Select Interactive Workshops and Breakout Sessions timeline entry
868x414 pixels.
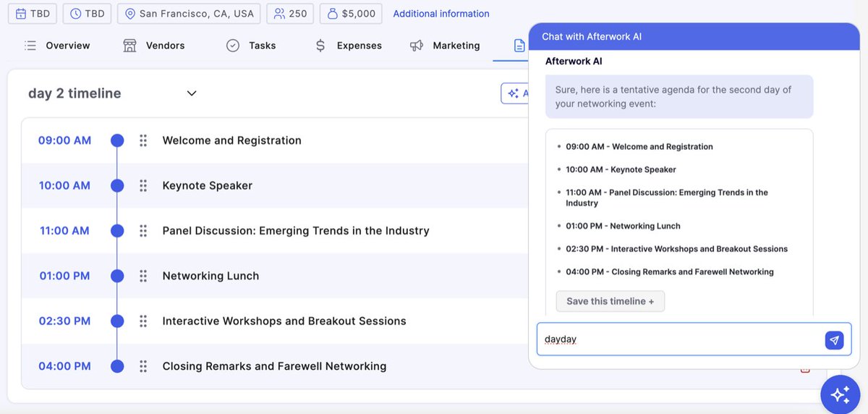tap(284, 321)
